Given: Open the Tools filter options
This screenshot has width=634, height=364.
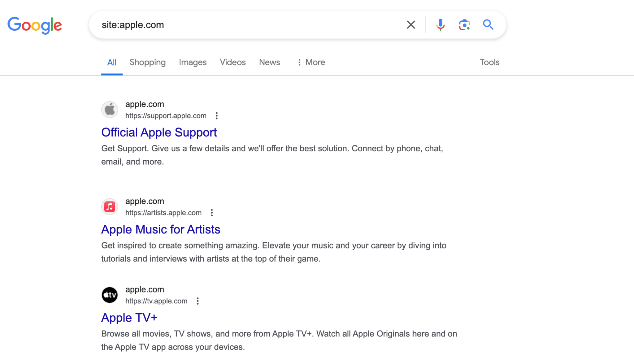Looking at the screenshot, I should (x=489, y=62).
